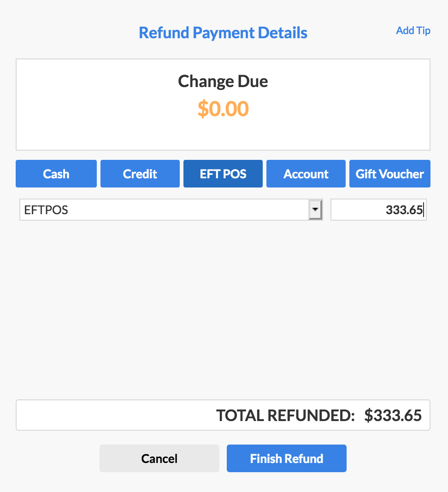
Task: Cancel the refund
Action: pos(159,458)
